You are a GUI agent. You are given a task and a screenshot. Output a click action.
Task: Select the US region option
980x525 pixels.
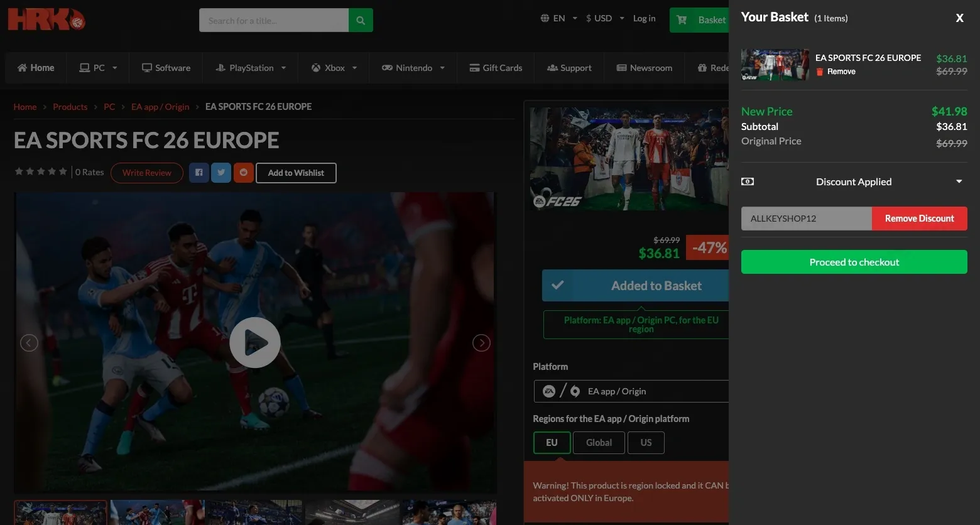[x=646, y=443]
